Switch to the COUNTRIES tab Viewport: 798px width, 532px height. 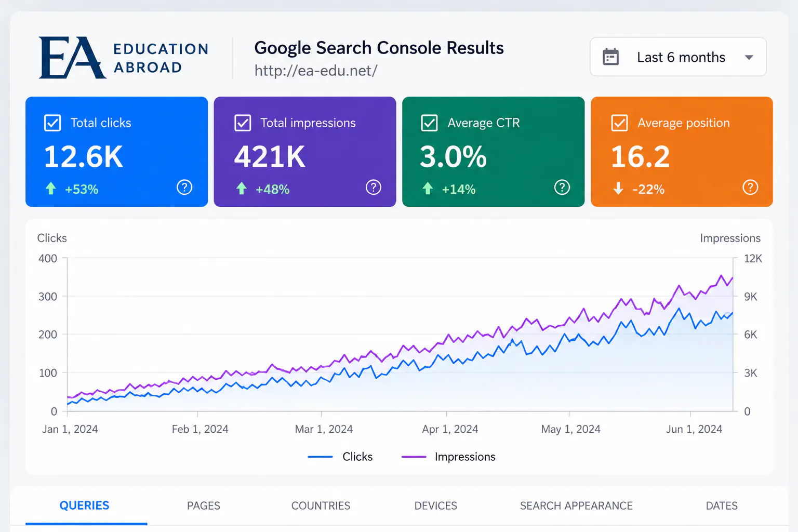[321, 506]
